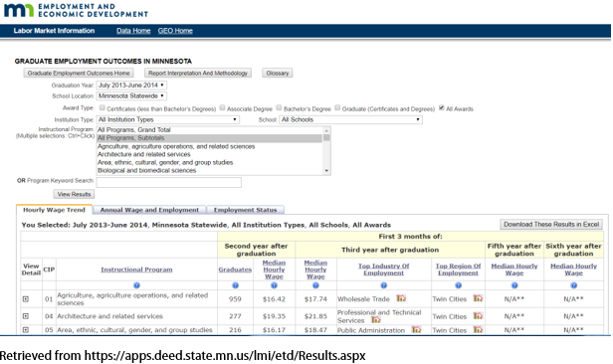Click the help icon under Graduates column
613x364 pixels.
click(235, 285)
